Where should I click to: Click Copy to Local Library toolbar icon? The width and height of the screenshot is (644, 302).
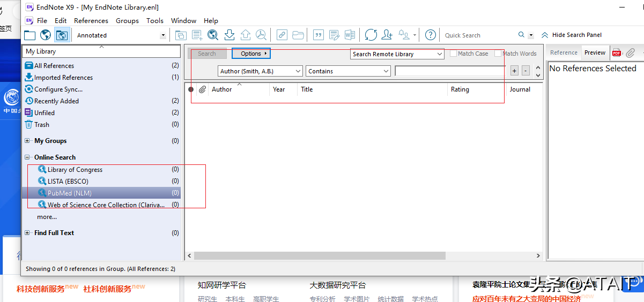click(x=181, y=35)
